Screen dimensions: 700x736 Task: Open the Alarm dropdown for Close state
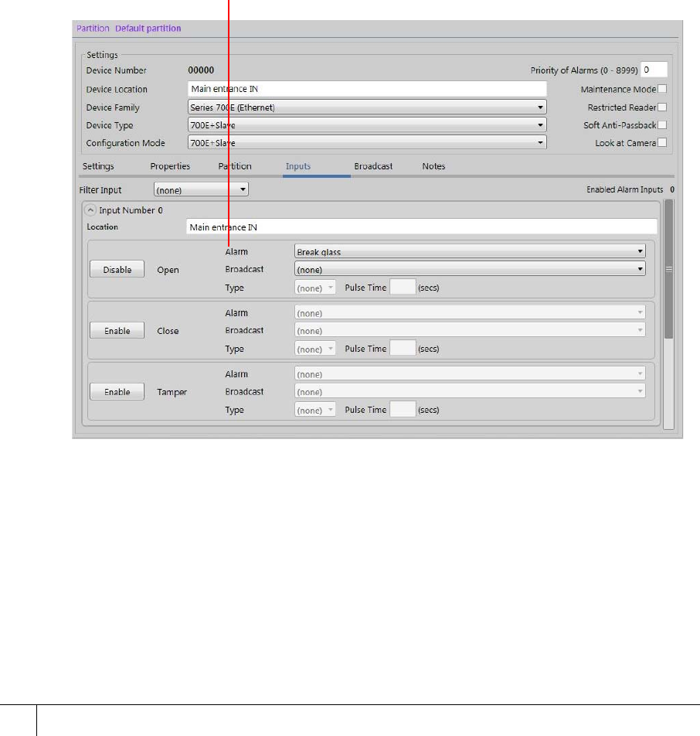point(470,312)
